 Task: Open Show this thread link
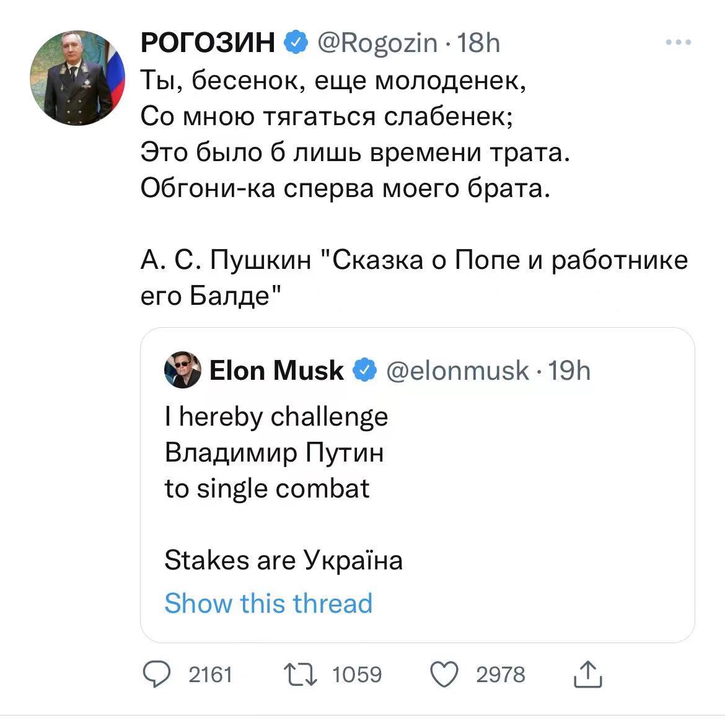point(268,603)
